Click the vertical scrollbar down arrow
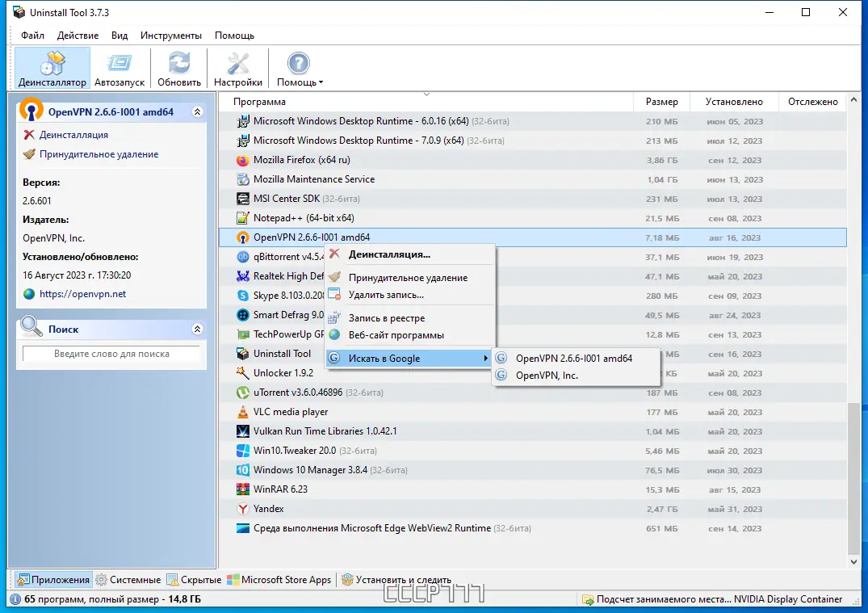This screenshot has height=613, width=868. click(853, 561)
